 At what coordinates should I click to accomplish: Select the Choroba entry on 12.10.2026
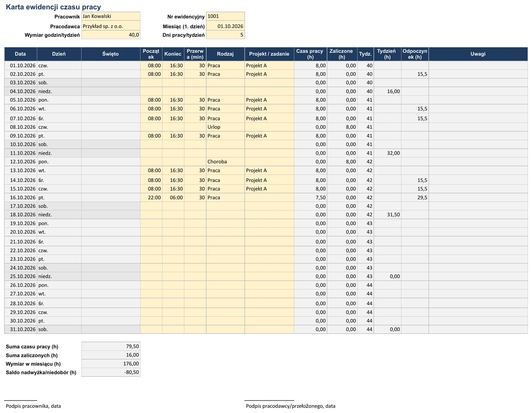tap(225, 162)
